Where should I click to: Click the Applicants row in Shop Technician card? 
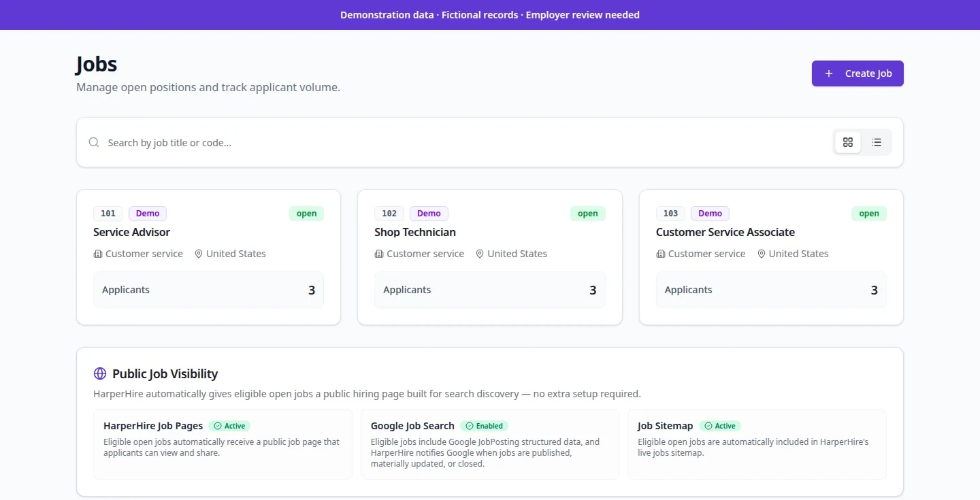click(490, 290)
